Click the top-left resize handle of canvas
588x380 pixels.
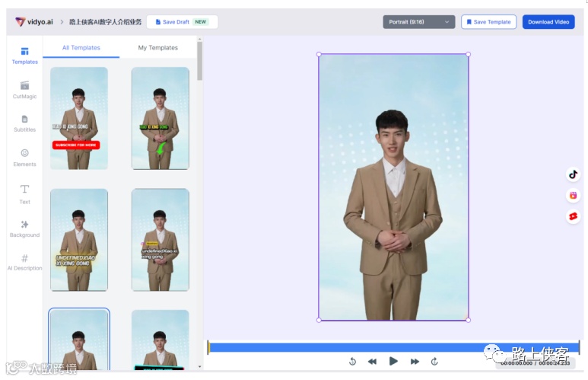pos(319,54)
